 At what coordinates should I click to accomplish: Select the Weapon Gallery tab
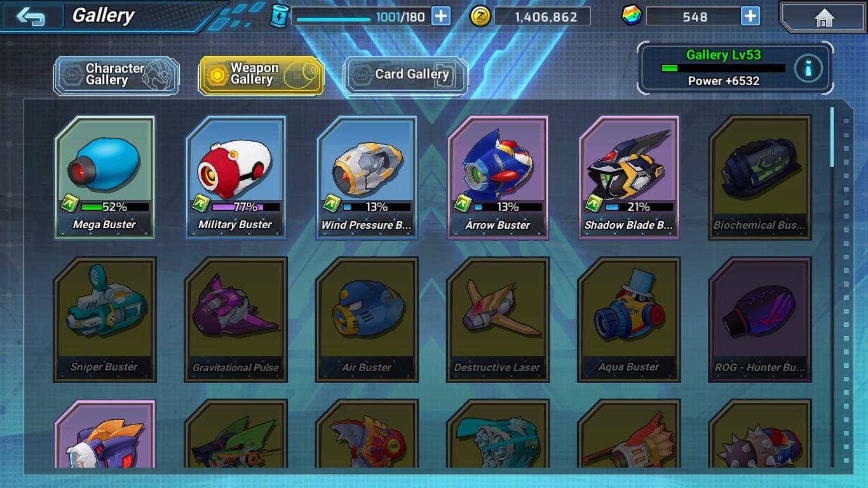coord(261,75)
